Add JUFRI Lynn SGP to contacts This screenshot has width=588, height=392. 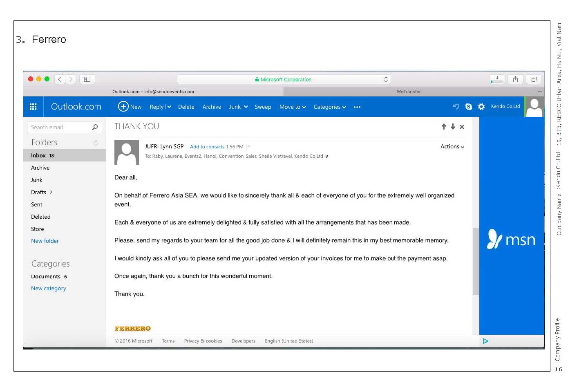(x=207, y=147)
